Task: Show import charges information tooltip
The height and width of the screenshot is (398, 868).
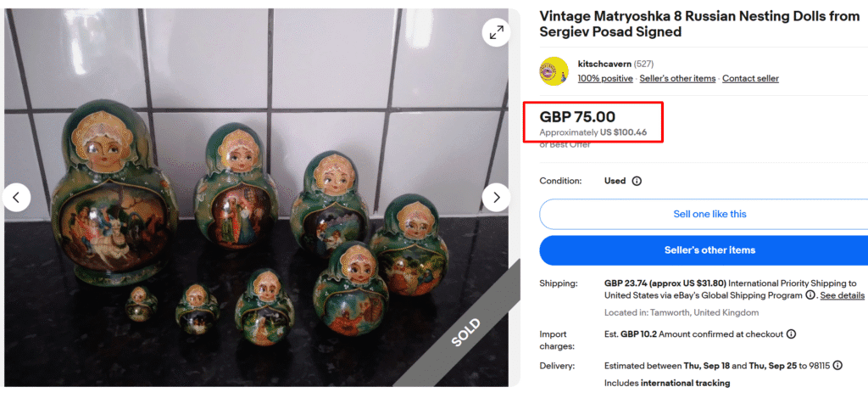Action: click(791, 334)
